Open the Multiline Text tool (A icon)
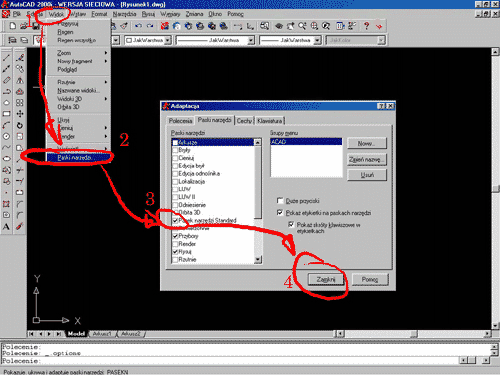Screen dimensions: 500x375 6,227
